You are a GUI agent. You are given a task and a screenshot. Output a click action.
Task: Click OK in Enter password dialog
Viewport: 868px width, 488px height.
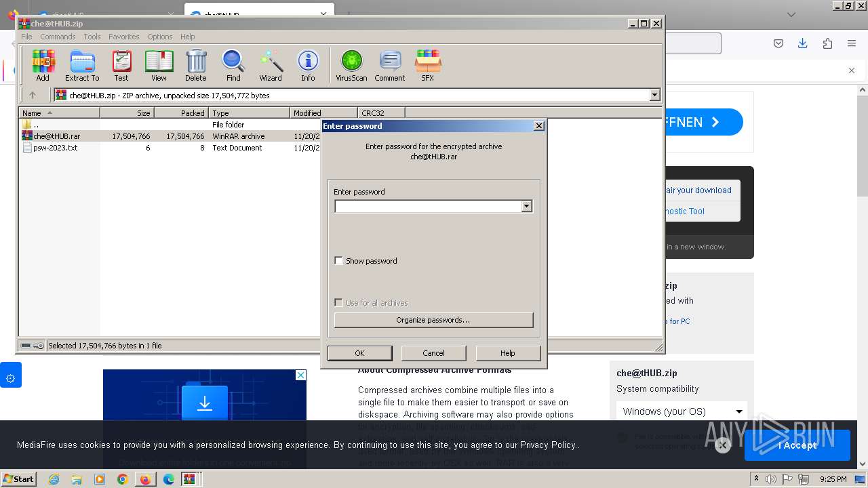pyautogui.click(x=359, y=353)
